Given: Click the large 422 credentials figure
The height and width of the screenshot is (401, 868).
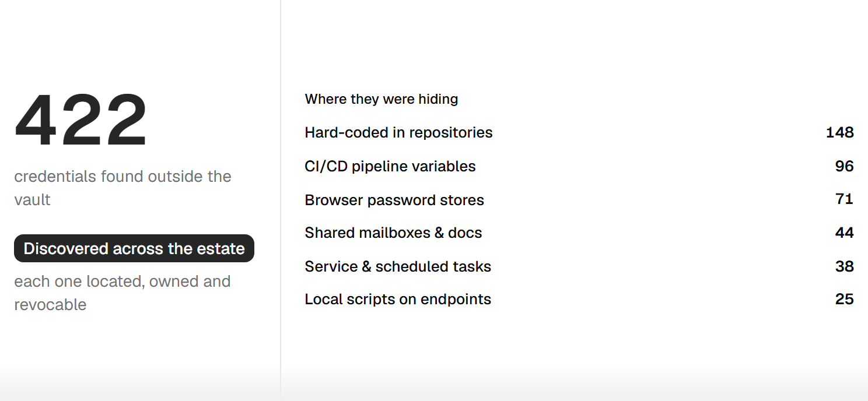Looking at the screenshot, I should click(81, 121).
